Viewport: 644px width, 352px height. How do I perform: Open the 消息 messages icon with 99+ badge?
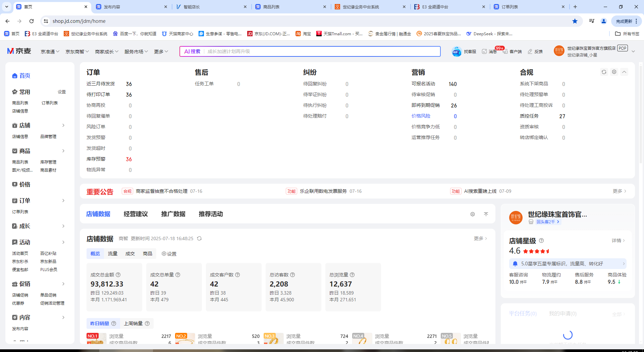coord(484,52)
